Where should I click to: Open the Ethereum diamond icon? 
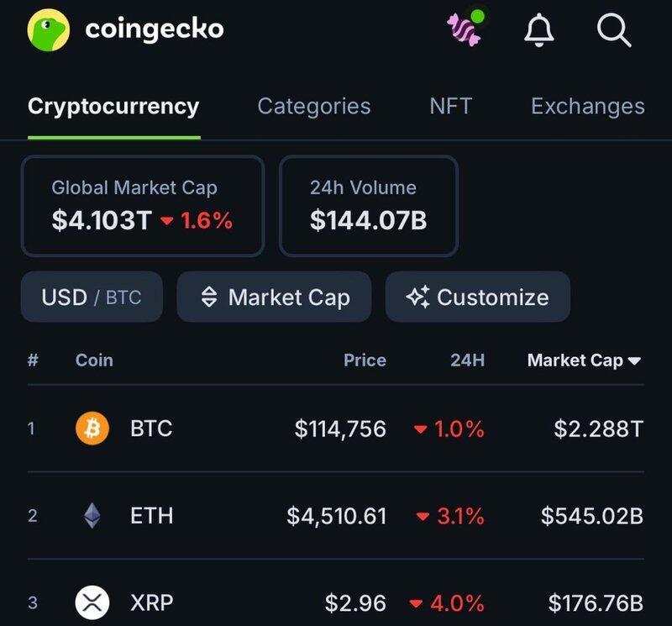pos(92,515)
